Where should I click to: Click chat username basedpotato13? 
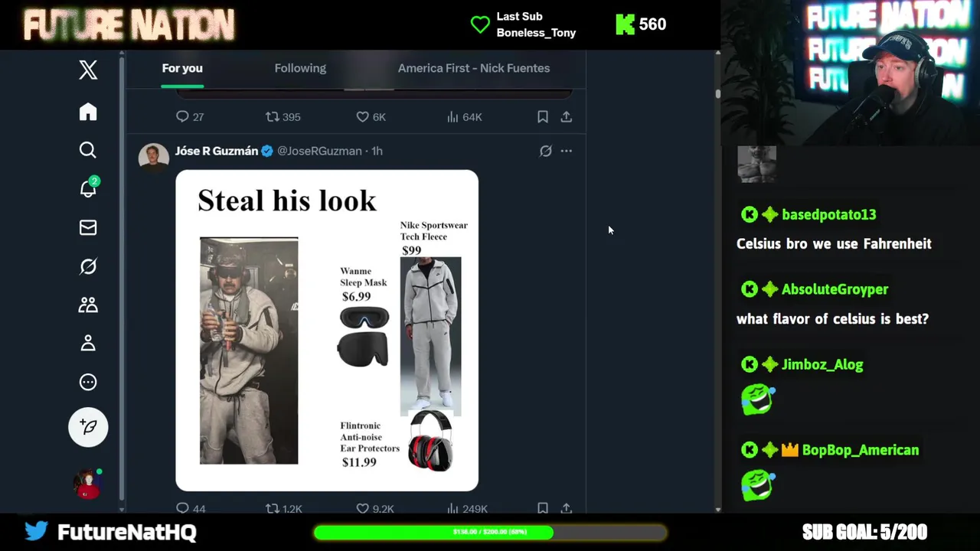click(828, 214)
